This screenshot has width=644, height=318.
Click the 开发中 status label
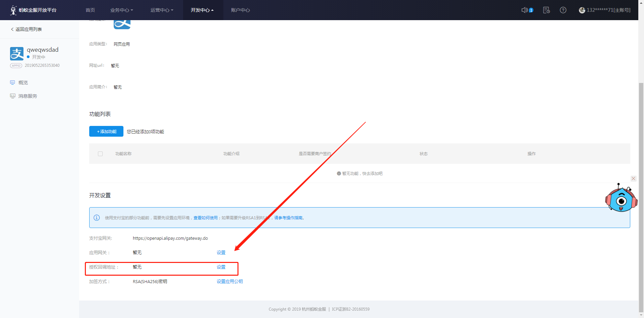[39, 57]
